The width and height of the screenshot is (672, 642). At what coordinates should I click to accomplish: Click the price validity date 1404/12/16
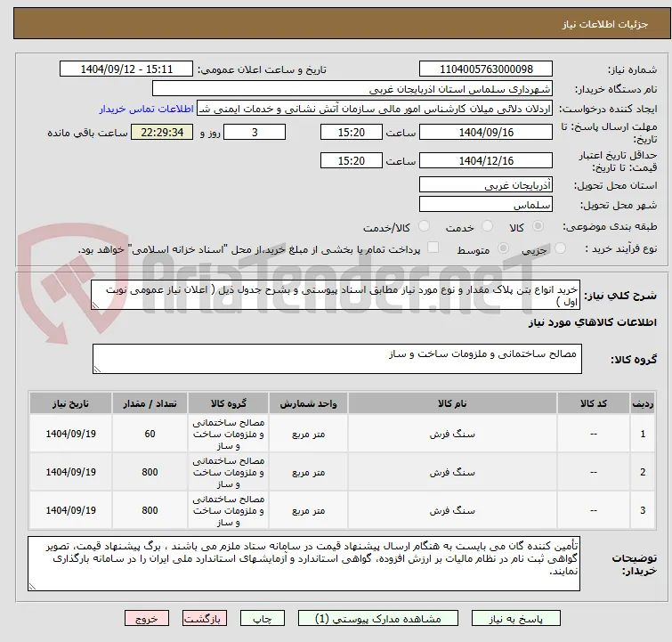click(x=486, y=161)
